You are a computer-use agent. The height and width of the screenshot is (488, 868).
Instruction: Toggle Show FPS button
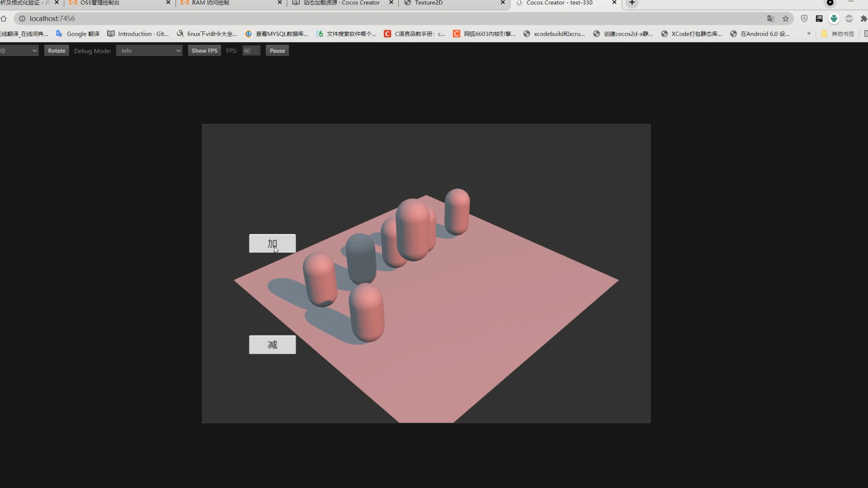(x=204, y=50)
